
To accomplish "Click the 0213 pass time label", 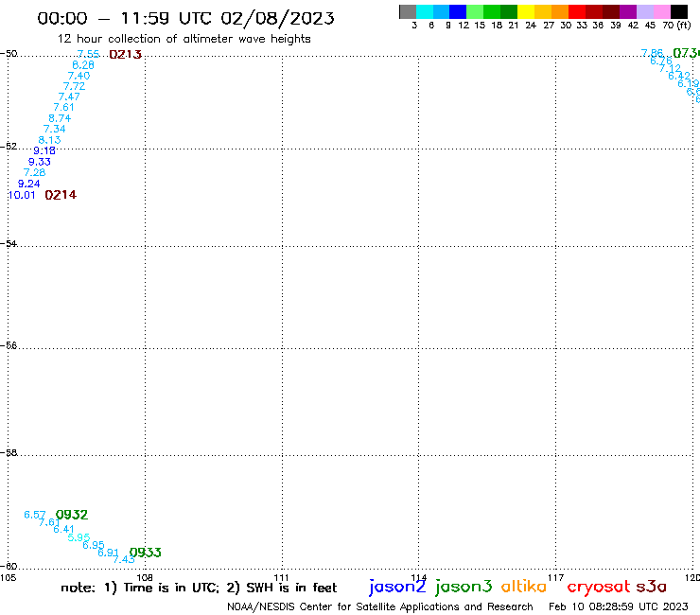I will (126, 55).
